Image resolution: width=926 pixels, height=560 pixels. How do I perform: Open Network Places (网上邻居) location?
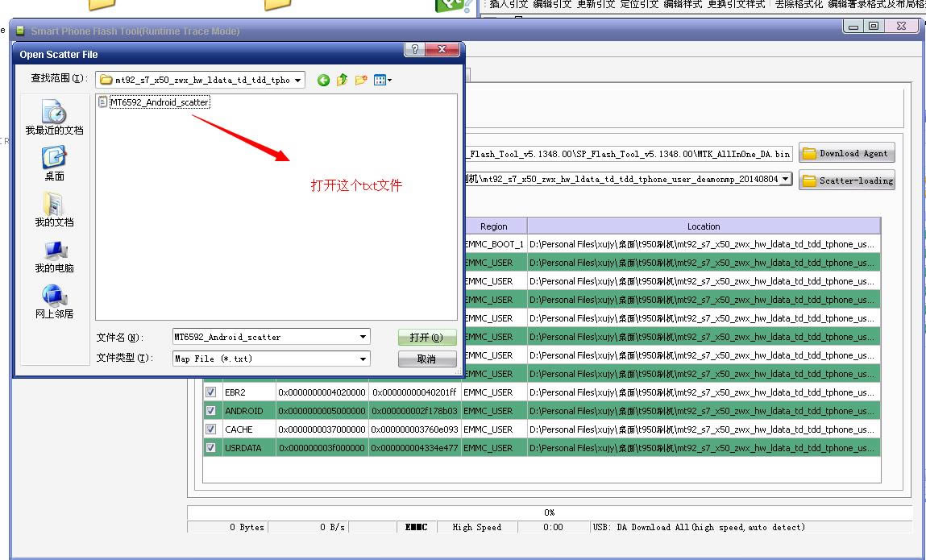(54, 302)
